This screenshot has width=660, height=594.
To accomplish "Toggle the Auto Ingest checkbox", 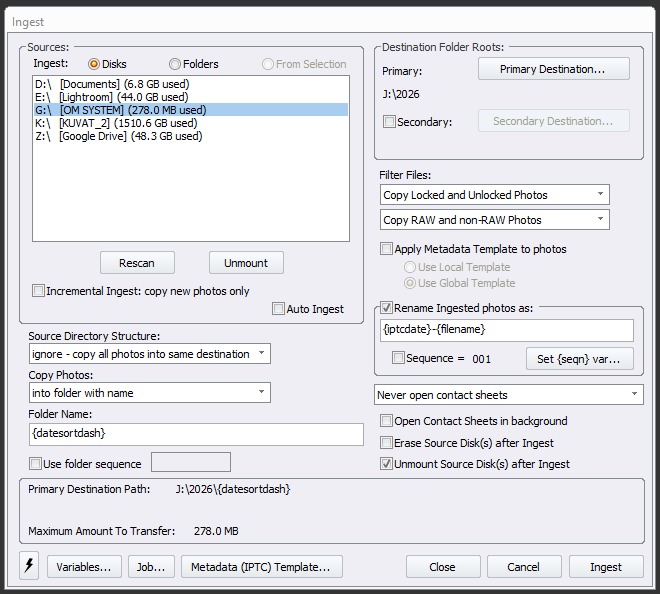I will pyautogui.click(x=278, y=309).
